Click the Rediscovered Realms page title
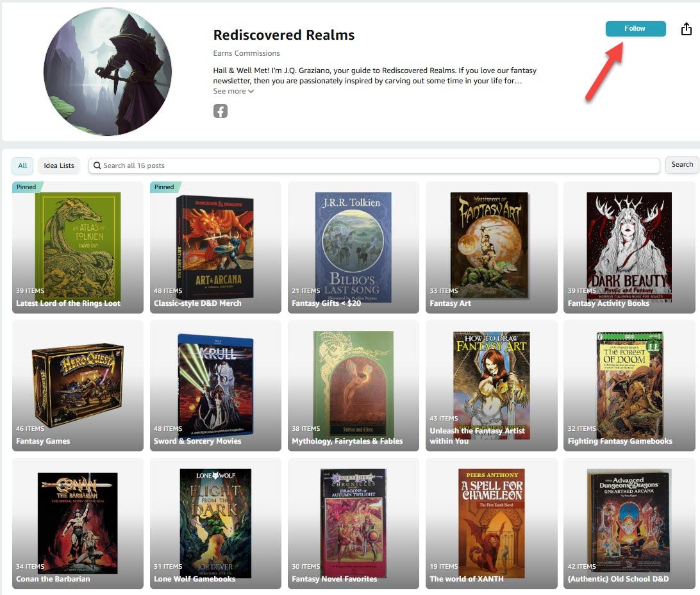Screen dimensions: 700x595 pos(284,35)
